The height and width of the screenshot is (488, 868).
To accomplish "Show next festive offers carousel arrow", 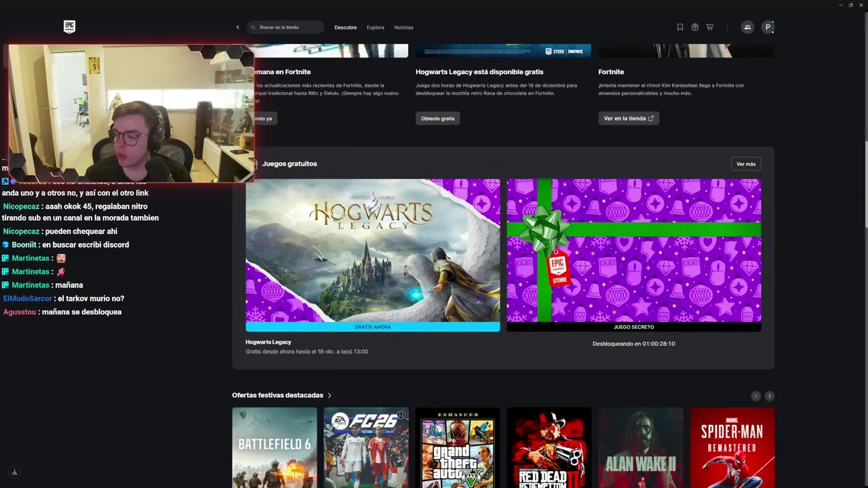I will click(x=769, y=396).
